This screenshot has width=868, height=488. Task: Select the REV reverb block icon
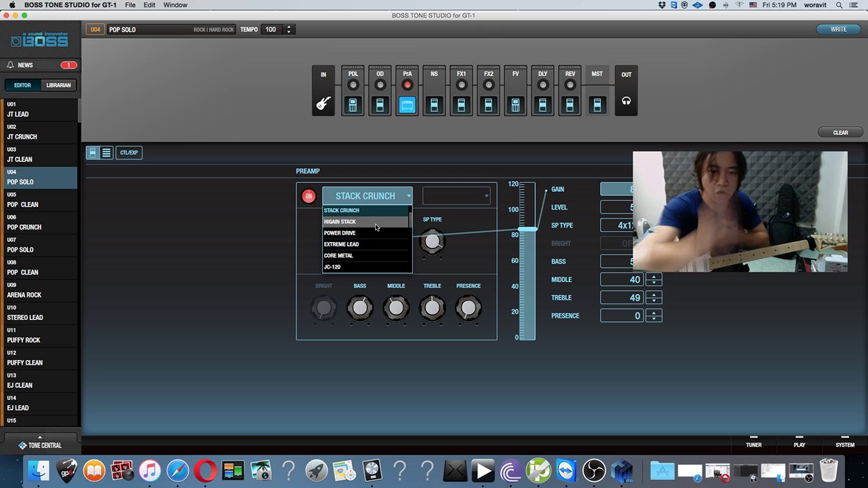(570, 105)
